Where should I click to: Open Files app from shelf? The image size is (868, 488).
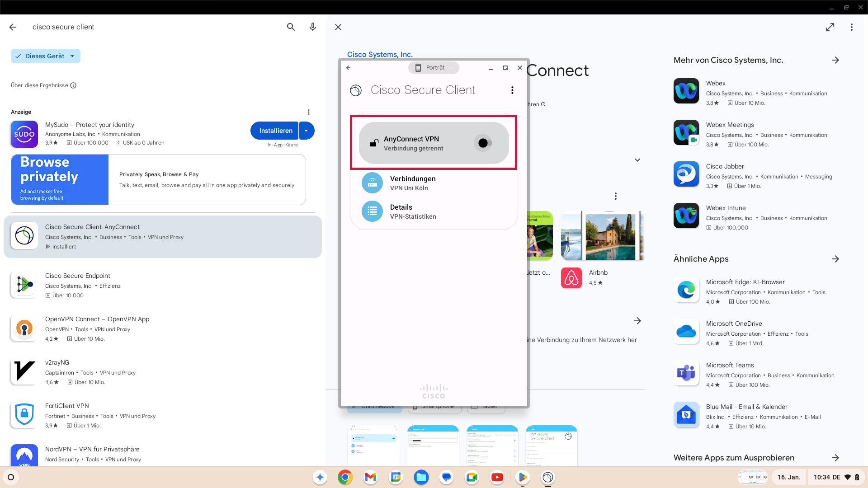click(421, 477)
